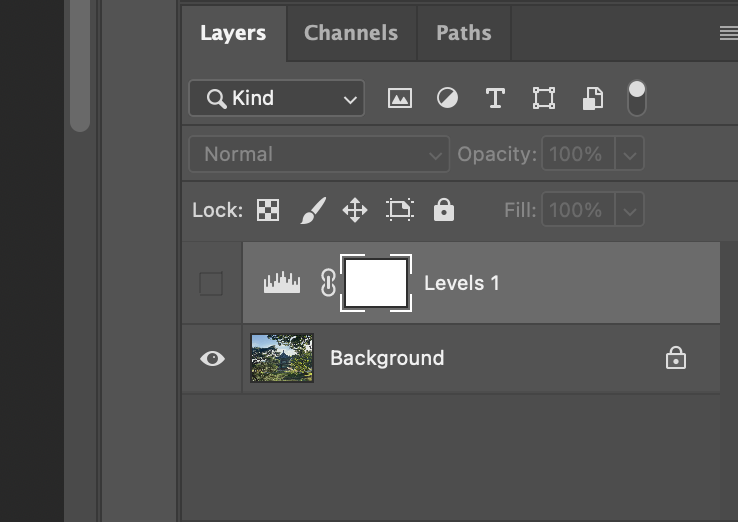
Task: Switch to the Layers tab
Action: coord(233,33)
